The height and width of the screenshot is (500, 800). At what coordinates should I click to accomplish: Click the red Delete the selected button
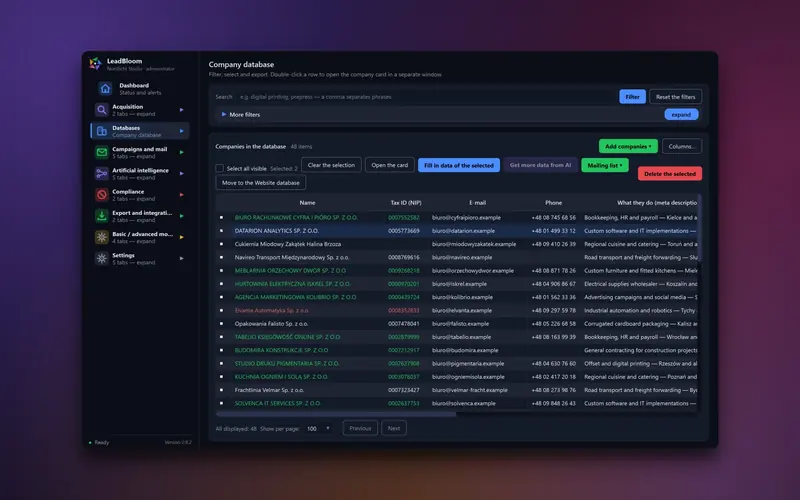[670, 173]
